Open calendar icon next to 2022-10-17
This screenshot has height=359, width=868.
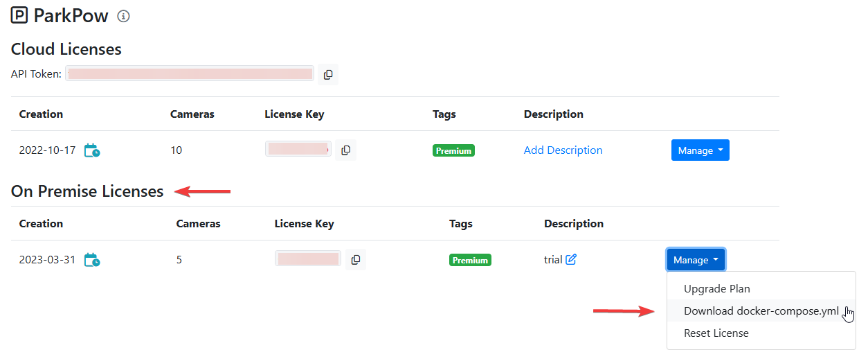(x=92, y=150)
